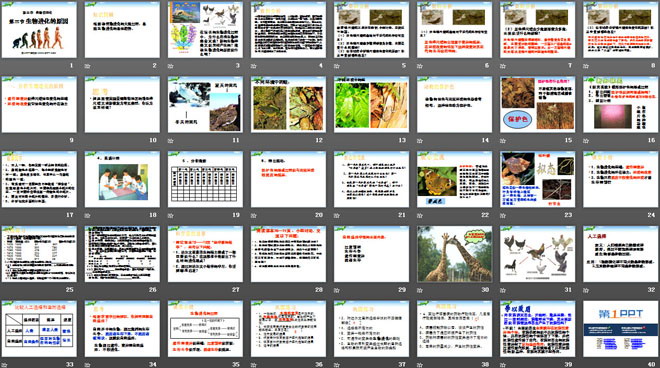Image resolution: width=660 pixels, height=368 pixels.
Task: Select slide 31 with chicken breeds diagram
Action: [x=538, y=254]
